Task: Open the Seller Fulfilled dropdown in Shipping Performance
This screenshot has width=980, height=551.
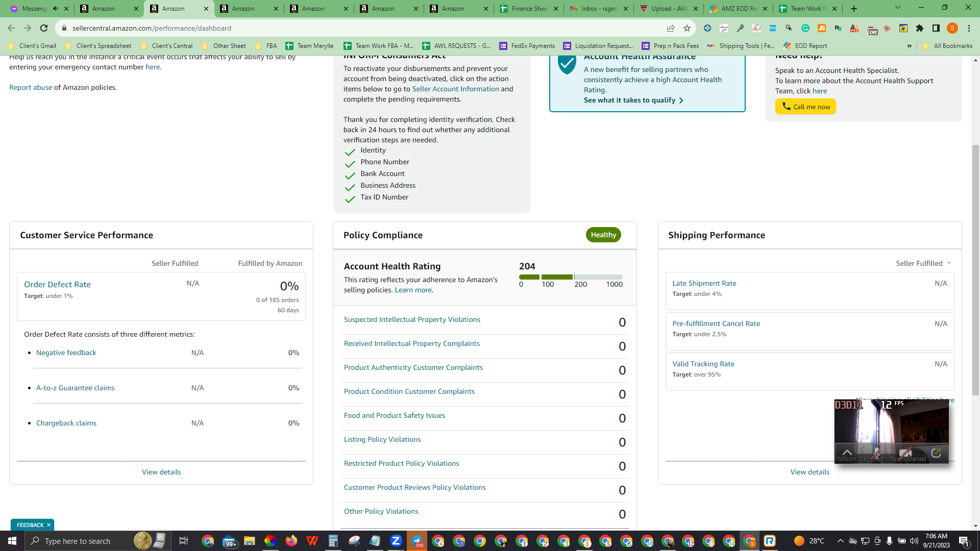Action: coord(923,263)
